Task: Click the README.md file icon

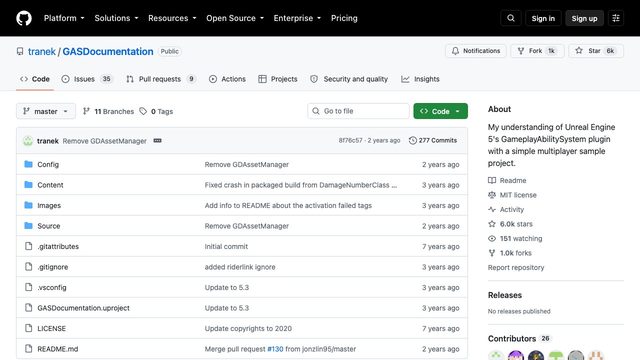Action: coord(28,349)
